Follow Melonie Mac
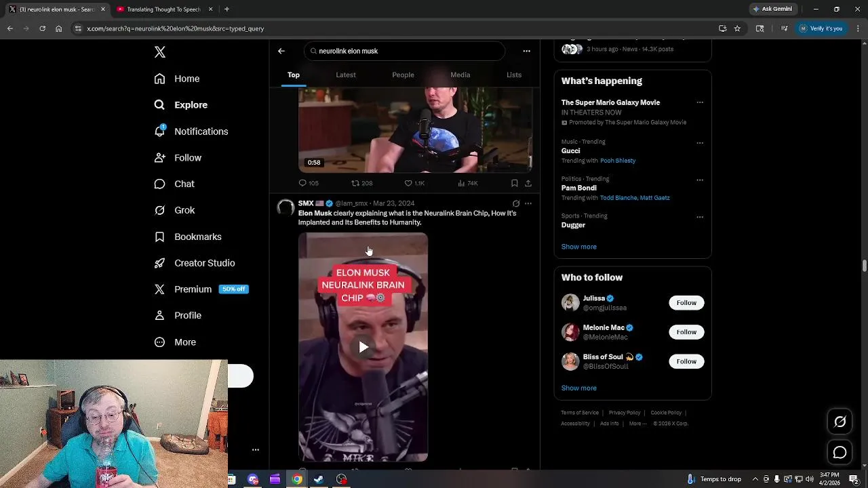868x488 pixels. (x=686, y=332)
